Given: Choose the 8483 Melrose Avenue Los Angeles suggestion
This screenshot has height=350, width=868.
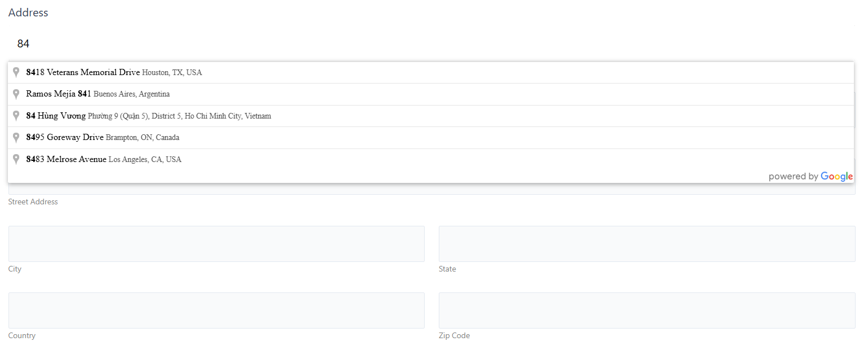Looking at the screenshot, I should [x=104, y=159].
